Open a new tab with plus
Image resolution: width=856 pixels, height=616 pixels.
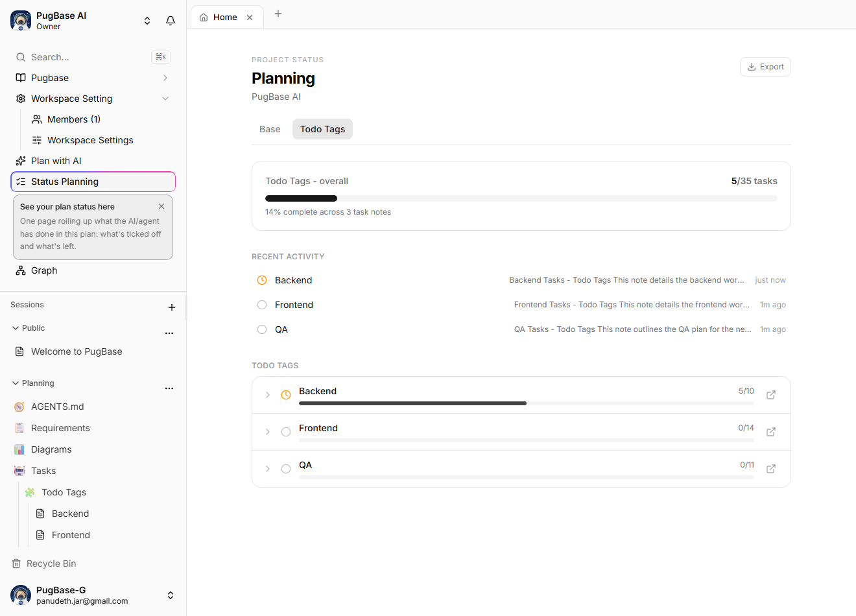[278, 14]
